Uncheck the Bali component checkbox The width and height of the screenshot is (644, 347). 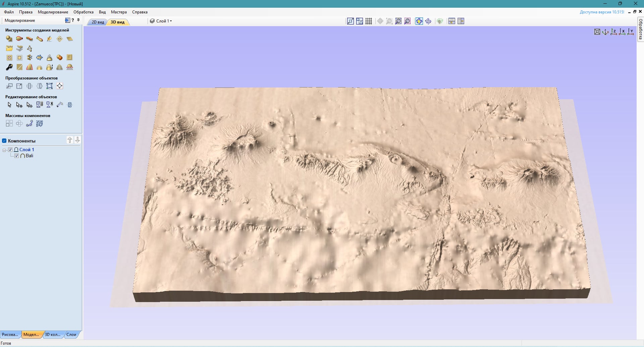tap(17, 156)
